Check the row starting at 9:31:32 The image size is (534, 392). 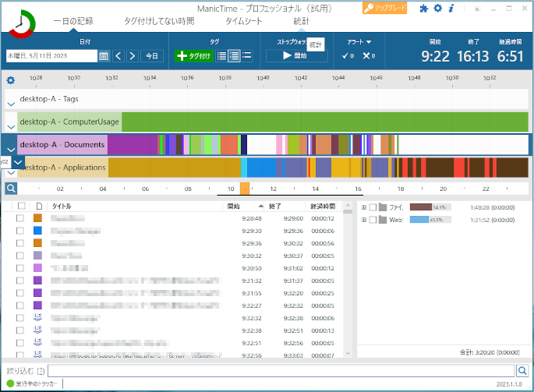(x=20, y=281)
